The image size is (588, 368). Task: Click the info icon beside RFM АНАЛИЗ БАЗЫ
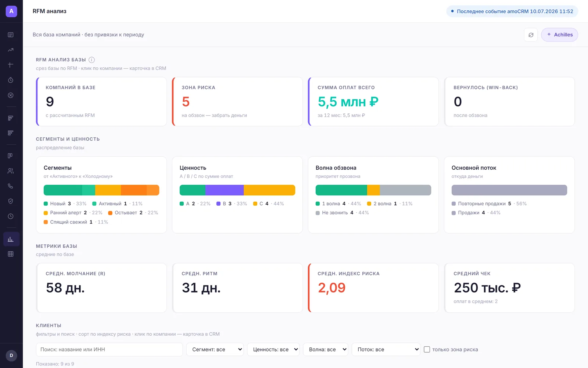pos(92,60)
